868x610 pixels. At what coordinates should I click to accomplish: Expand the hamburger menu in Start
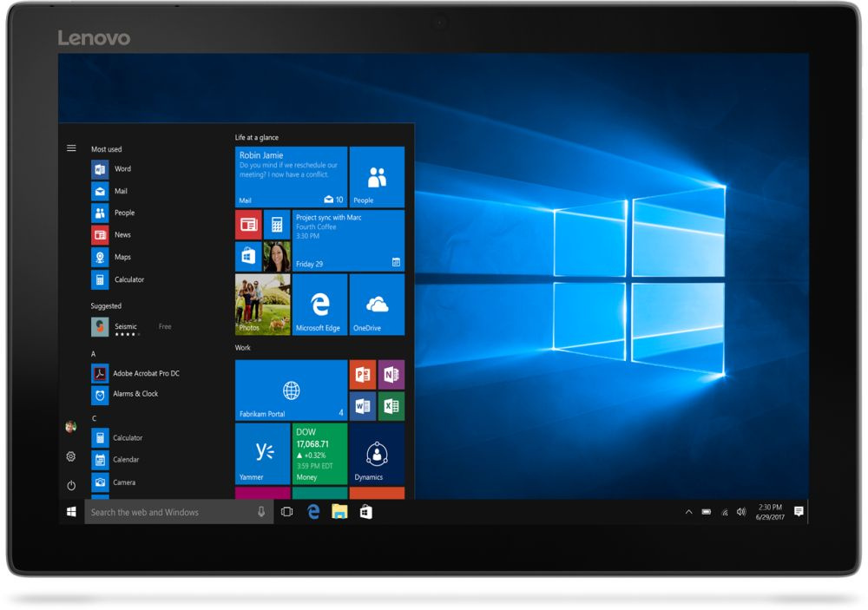click(x=71, y=148)
